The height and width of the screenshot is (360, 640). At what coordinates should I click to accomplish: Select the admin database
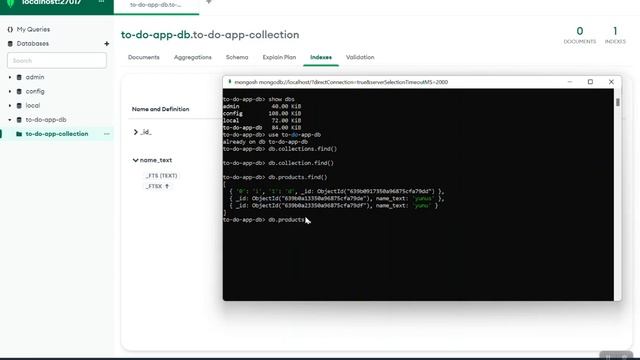coord(35,77)
